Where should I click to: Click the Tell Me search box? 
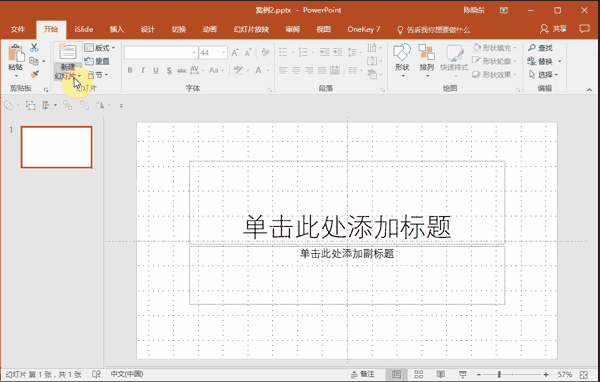click(x=433, y=29)
